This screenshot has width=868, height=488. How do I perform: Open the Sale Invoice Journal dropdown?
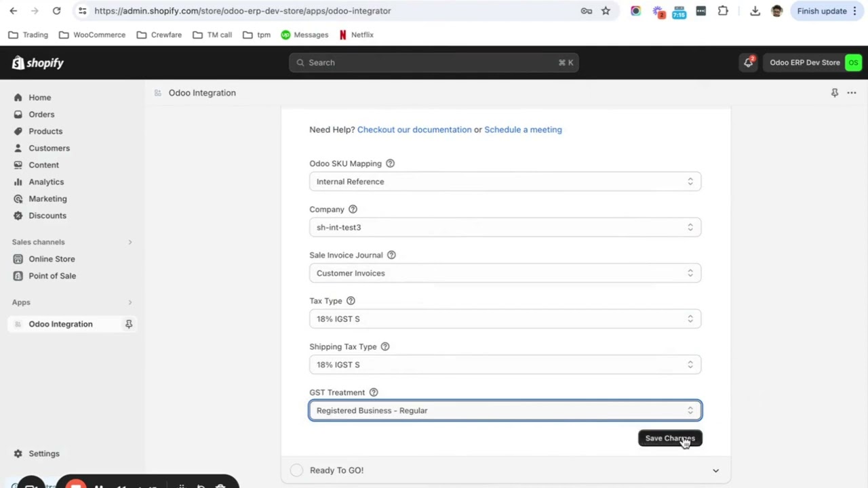(505, 273)
